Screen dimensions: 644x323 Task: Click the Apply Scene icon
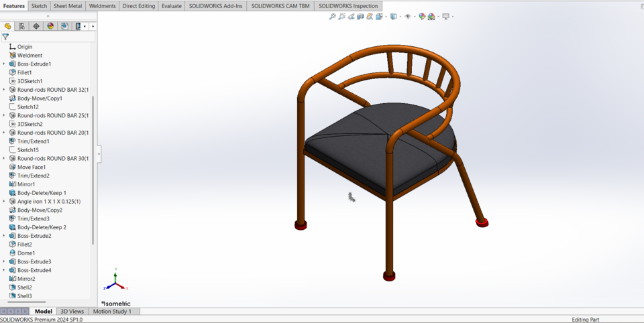431,16
